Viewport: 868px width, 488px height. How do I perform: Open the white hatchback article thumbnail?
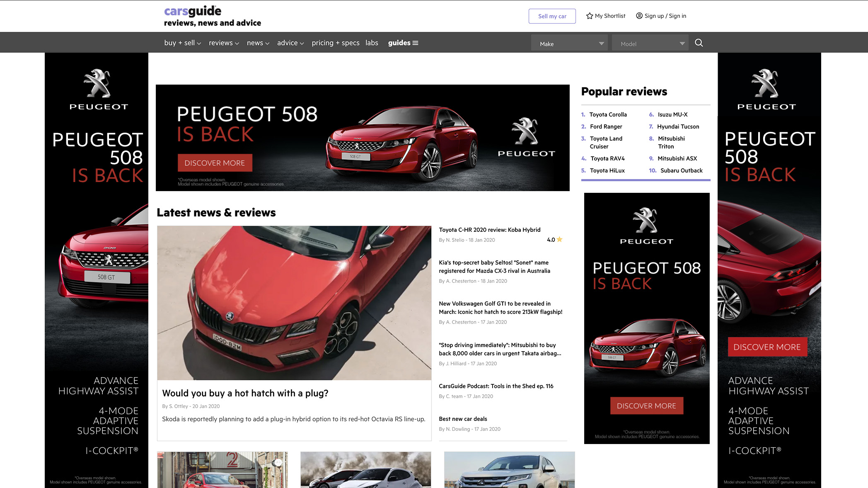pyautogui.click(x=365, y=470)
